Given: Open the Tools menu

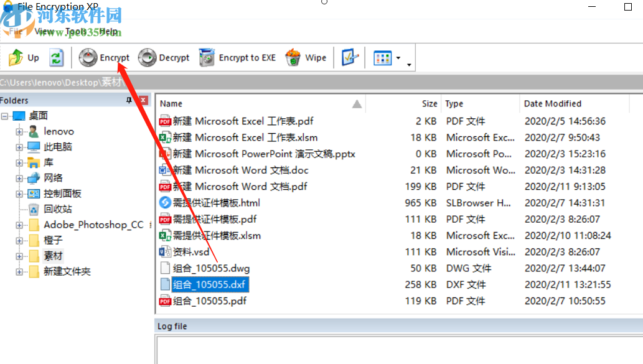Looking at the screenshot, I should coord(75,31).
